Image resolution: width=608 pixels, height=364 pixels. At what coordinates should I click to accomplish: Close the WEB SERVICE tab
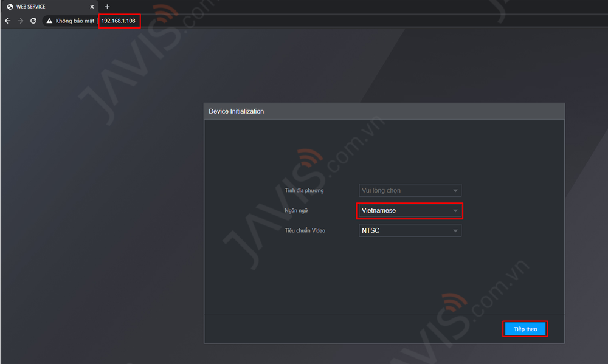[x=92, y=7]
